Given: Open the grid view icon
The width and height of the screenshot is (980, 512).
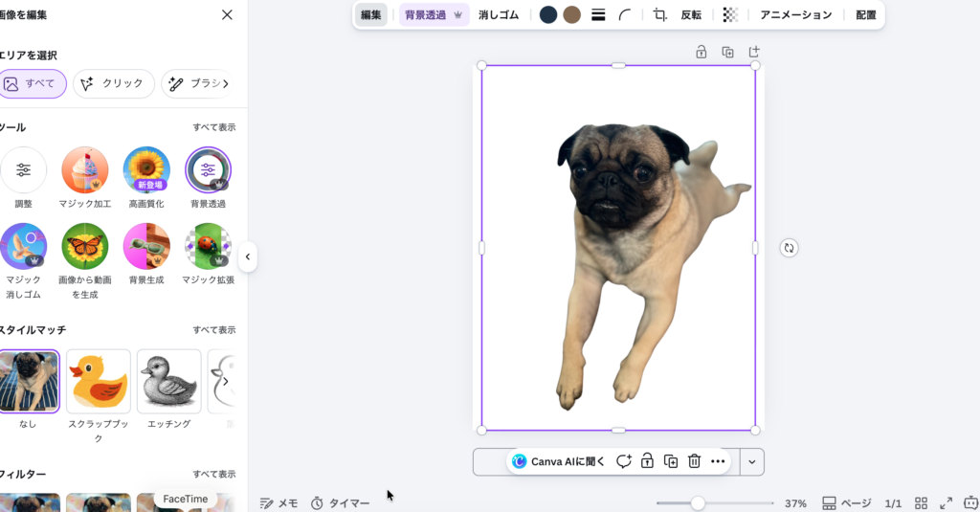Looking at the screenshot, I should (x=921, y=502).
